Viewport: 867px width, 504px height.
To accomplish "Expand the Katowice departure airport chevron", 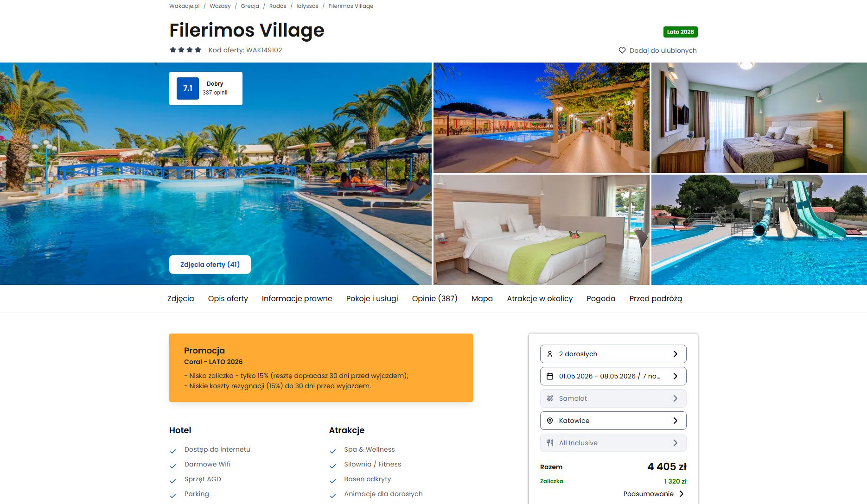I will [675, 421].
